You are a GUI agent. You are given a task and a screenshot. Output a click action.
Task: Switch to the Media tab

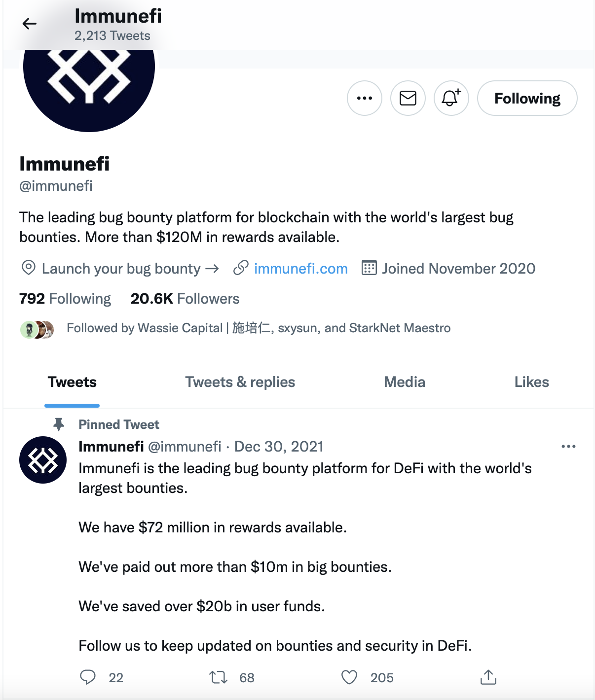coord(405,382)
